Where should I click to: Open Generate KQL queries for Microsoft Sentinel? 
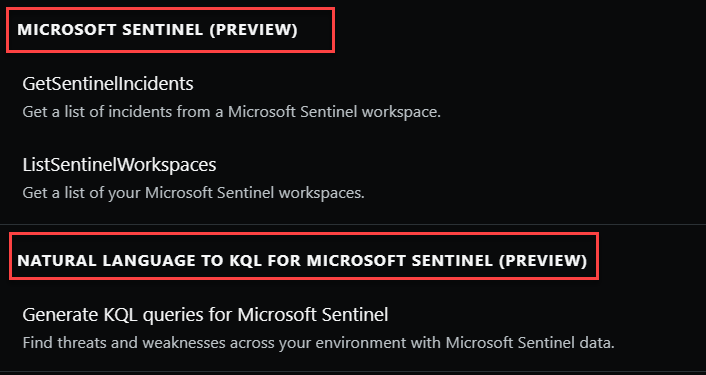[x=205, y=315]
